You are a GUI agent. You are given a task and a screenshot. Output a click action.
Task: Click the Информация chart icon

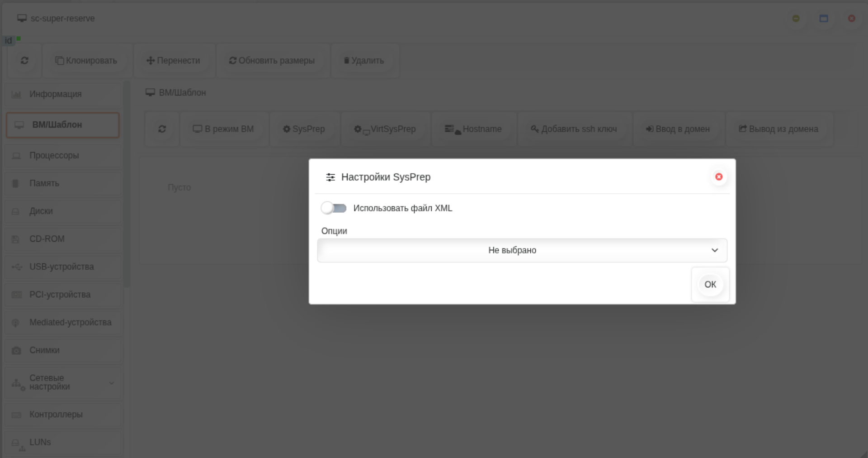pyautogui.click(x=16, y=95)
